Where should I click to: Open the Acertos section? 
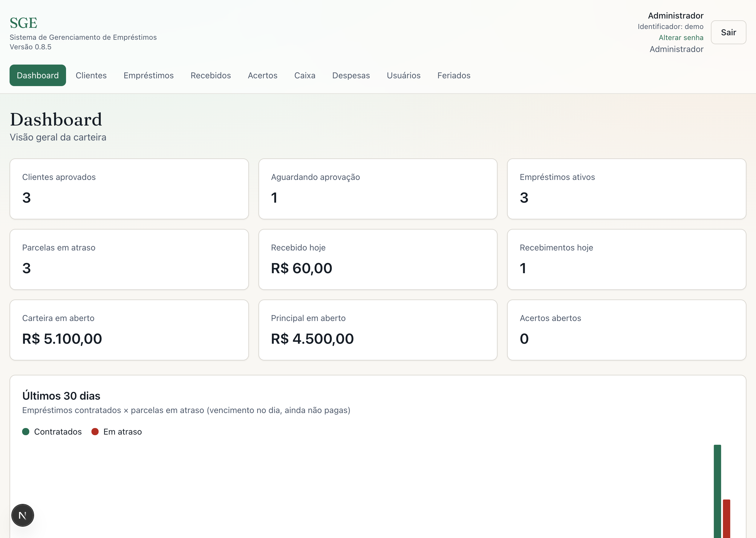(x=263, y=75)
